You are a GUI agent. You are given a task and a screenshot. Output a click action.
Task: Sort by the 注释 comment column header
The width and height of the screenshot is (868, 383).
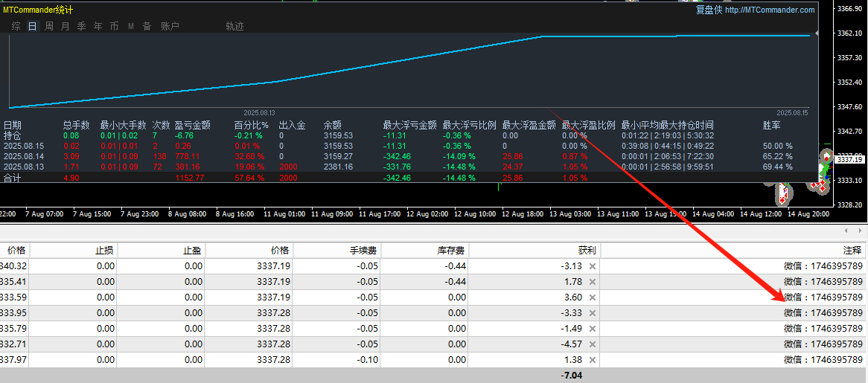coord(733,251)
